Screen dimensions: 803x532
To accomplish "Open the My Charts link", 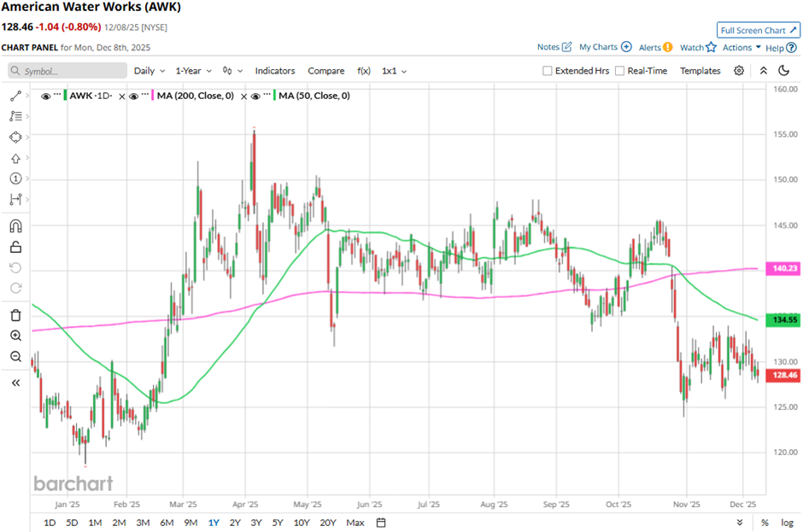I will click(605, 47).
